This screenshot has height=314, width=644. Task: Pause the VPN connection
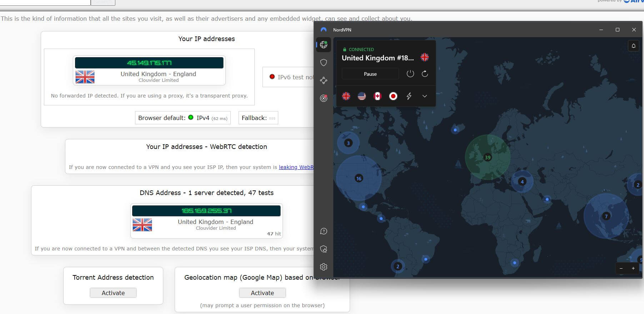point(370,74)
